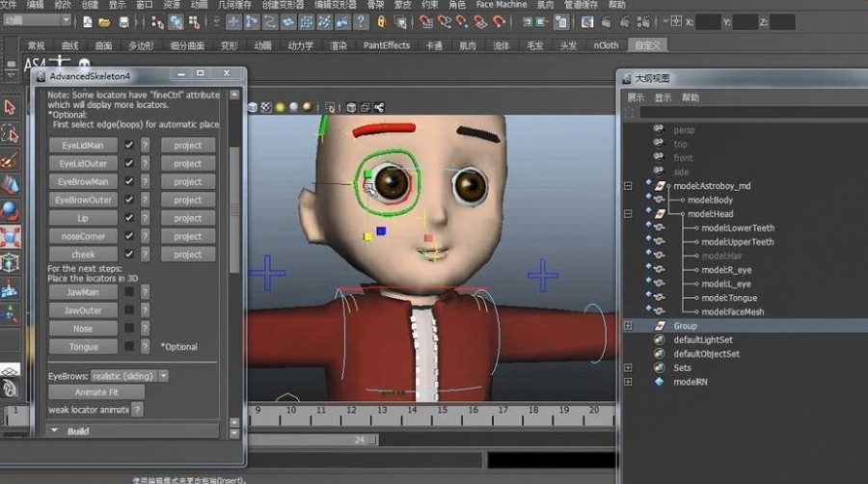Check the JawMain checkbox
The image size is (868, 484).
(129, 291)
